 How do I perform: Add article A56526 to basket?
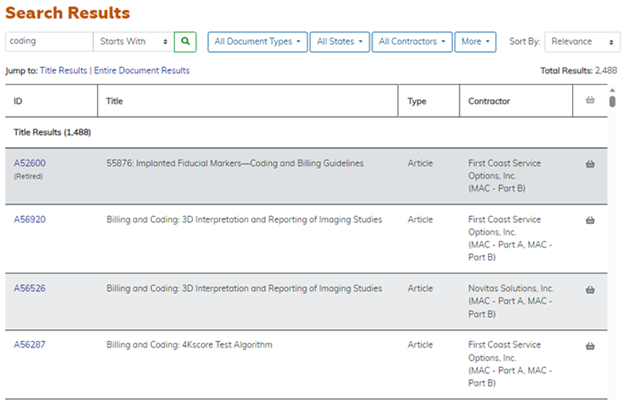pyautogui.click(x=590, y=289)
